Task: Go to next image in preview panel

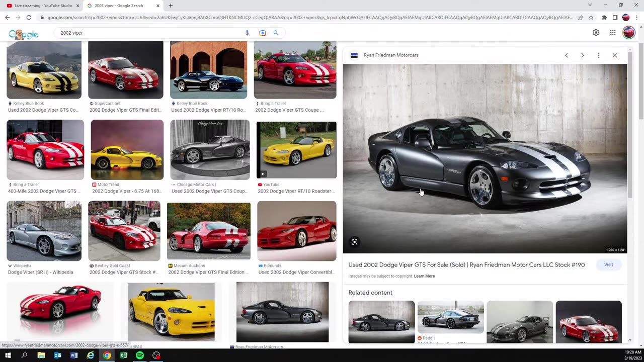Action: click(x=583, y=55)
